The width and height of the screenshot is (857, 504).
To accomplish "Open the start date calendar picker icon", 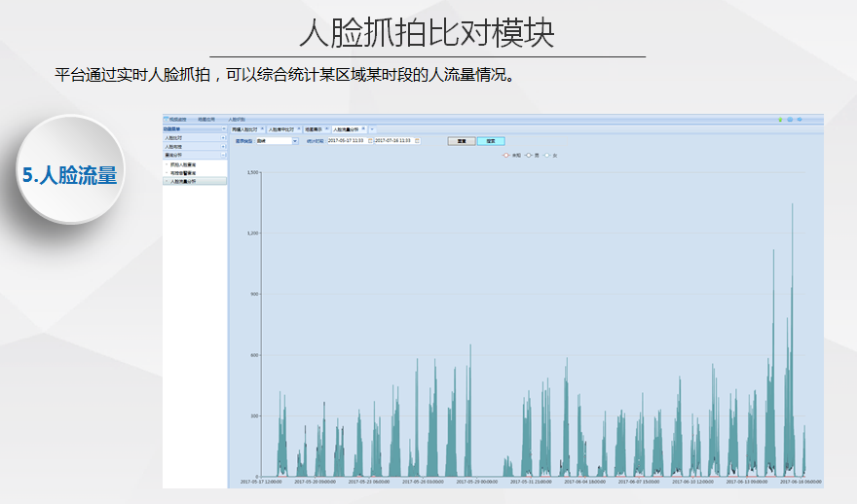I will pos(370,141).
